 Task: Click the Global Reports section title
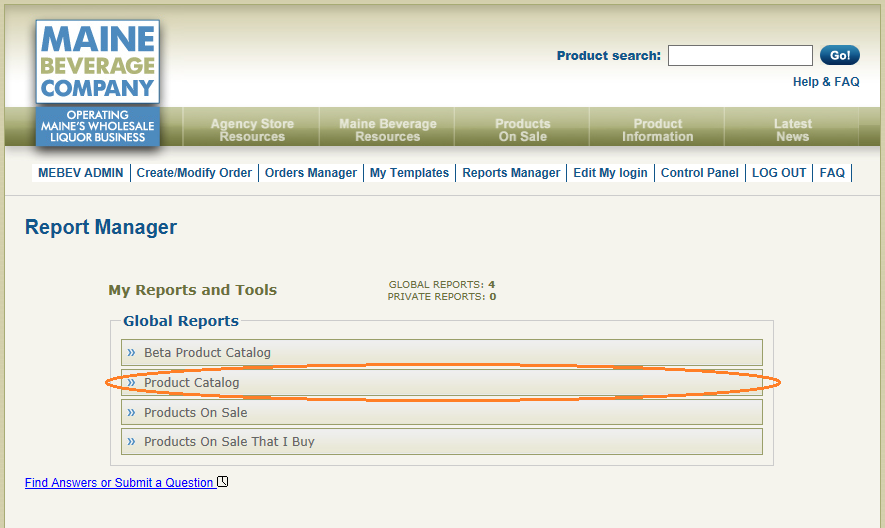click(x=181, y=321)
